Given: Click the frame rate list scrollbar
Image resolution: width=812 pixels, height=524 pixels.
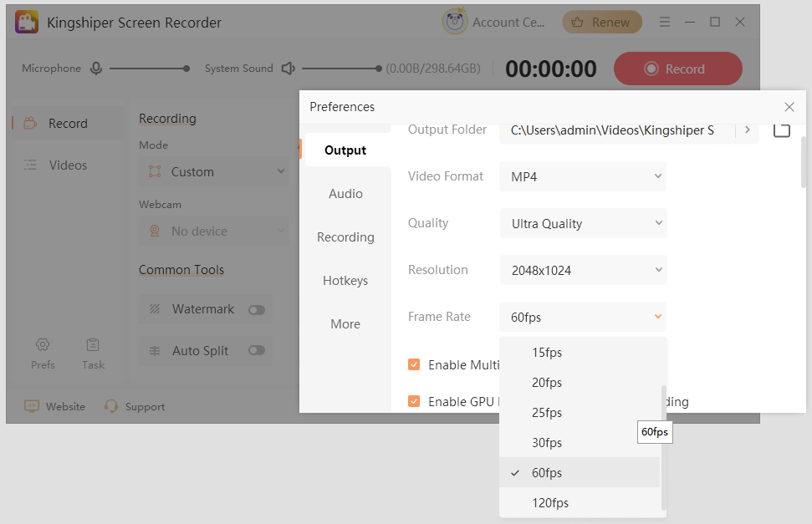Looking at the screenshot, I should [x=663, y=448].
